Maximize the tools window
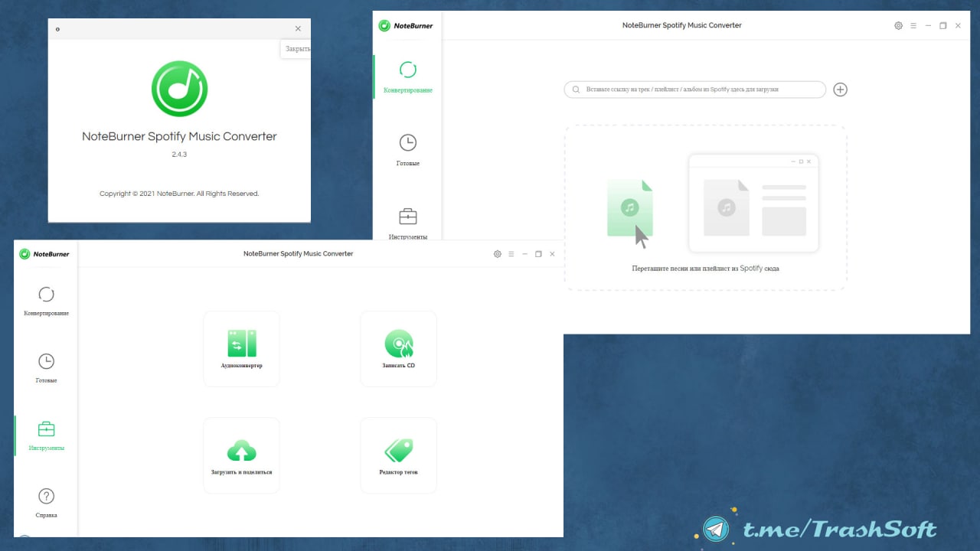Screen dimensions: 980x551 [538, 254]
